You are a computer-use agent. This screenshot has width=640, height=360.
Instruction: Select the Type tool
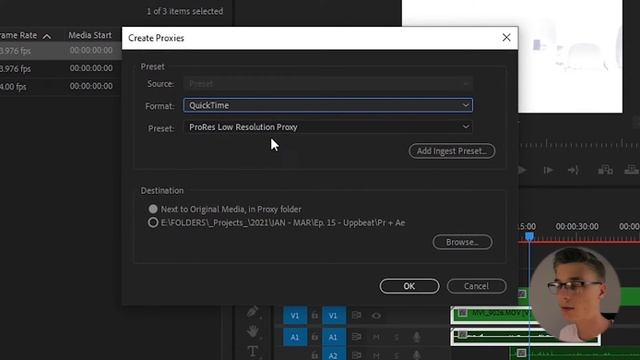[252, 351]
